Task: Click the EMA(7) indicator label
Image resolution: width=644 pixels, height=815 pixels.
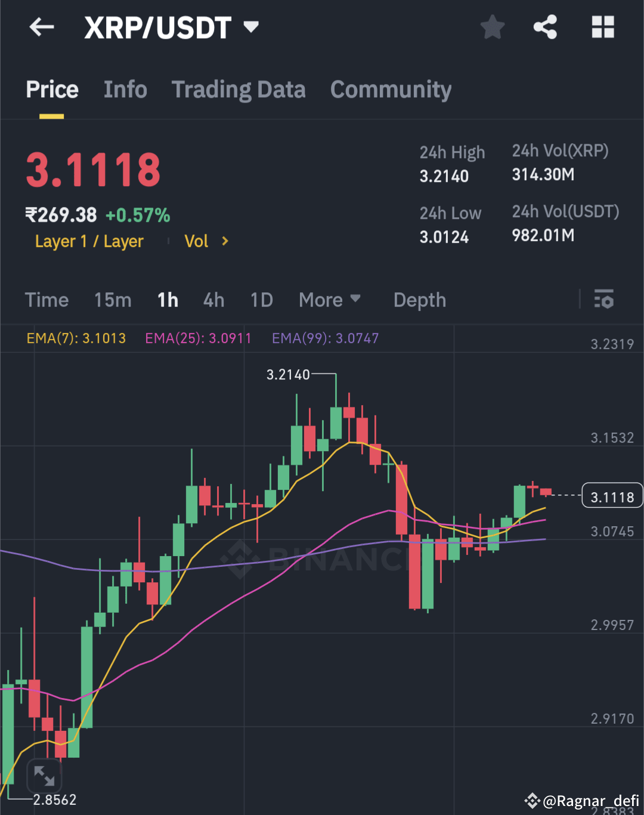Action: (x=76, y=338)
